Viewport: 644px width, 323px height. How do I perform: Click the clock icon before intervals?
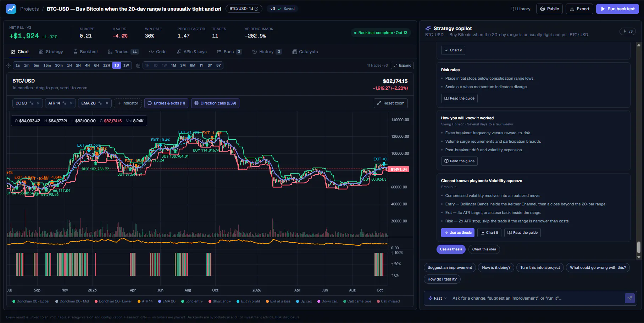(9, 66)
